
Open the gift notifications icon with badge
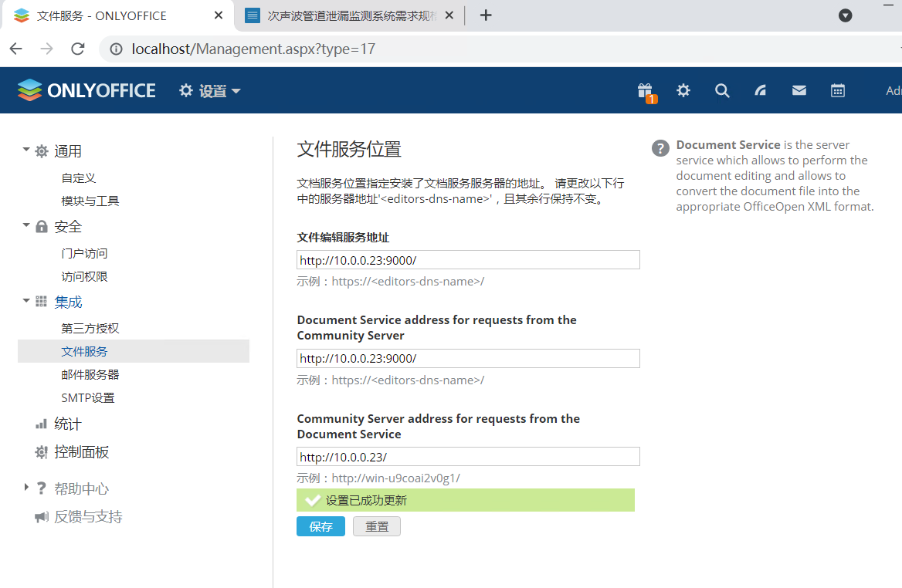[x=646, y=90]
